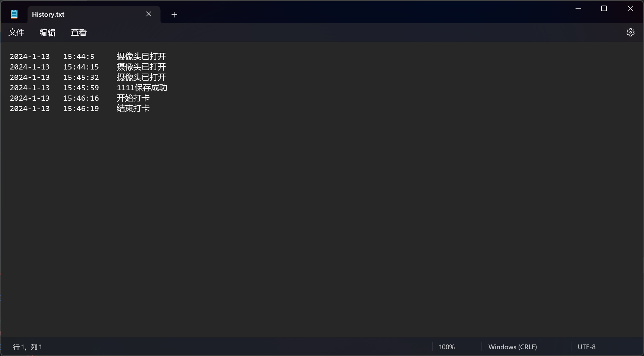Click Windows (CRLF) line ending indicator
This screenshot has width=644, height=356.
click(513, 347)
